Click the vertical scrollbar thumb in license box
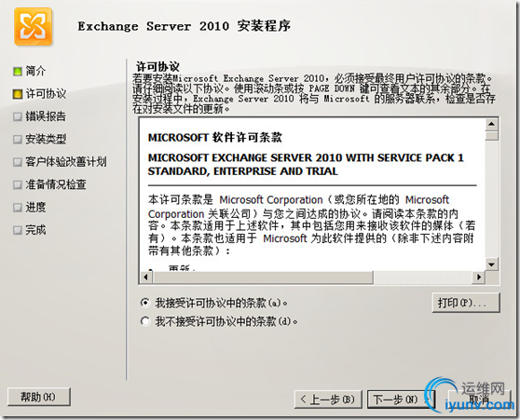Viewport: 520px width, 420px height. click(491, 136)
